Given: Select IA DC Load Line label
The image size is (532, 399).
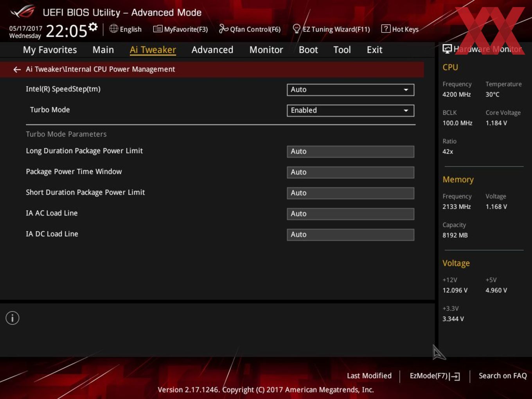Looking at the screenshot, I should pyautogui.click(x=52, y=234).
